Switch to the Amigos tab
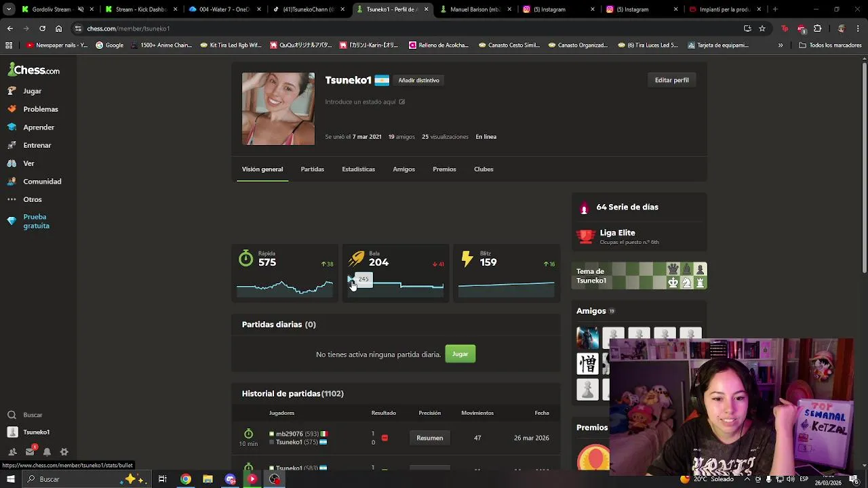 click(403, 169)
